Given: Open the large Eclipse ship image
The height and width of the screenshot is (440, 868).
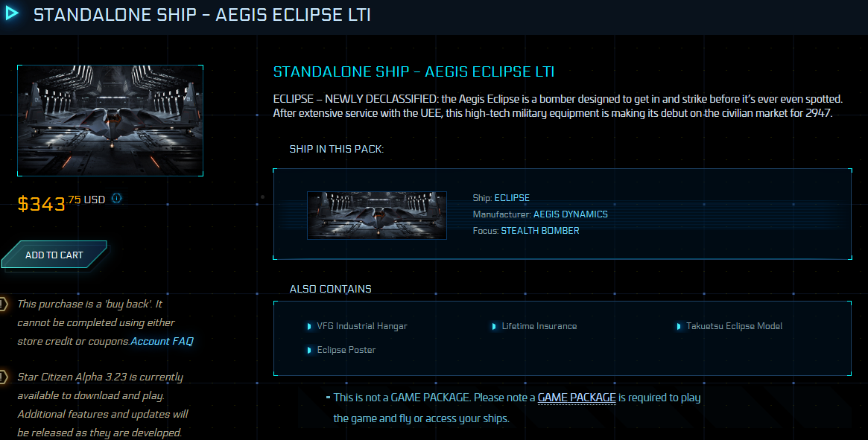Looking at the screenshot, I should (x=110, y=121).
